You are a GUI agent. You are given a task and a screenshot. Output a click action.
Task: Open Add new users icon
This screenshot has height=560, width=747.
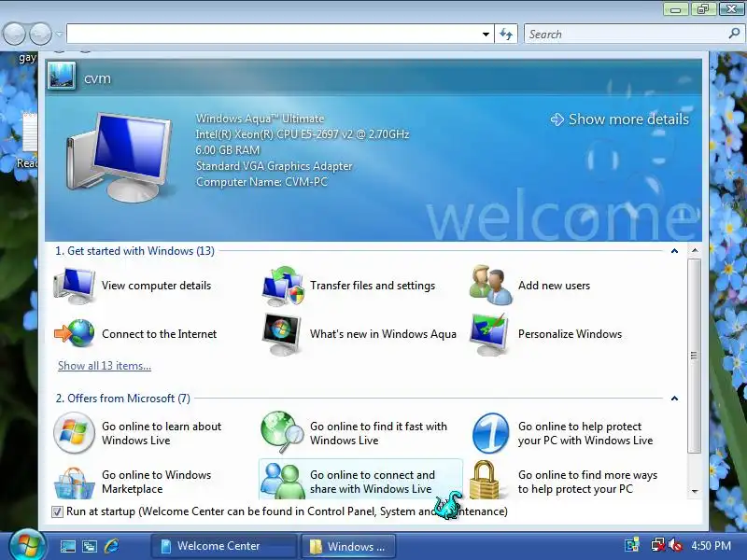pyautogui.click(x=491, y=286)
